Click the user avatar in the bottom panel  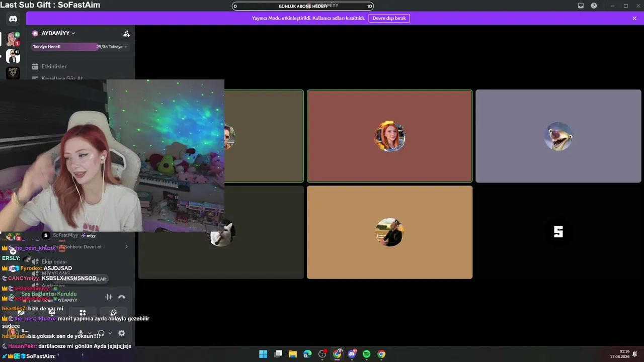click(x=13, y=333)
